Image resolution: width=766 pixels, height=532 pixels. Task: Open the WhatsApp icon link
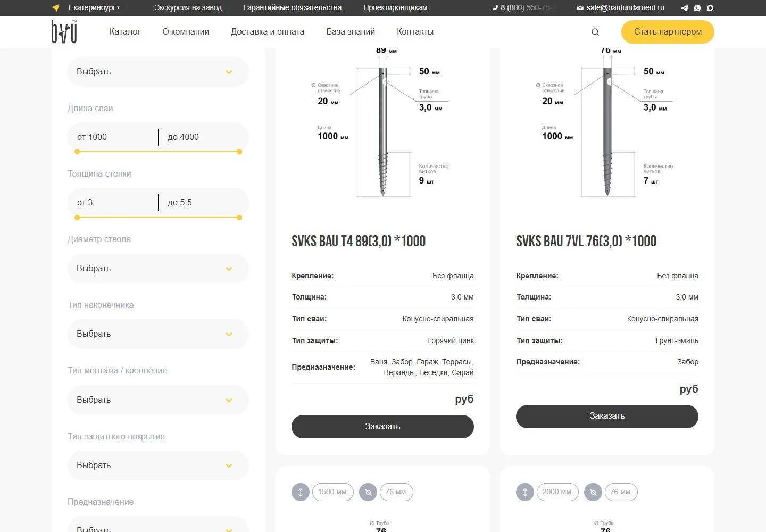[x=697, y=8]
